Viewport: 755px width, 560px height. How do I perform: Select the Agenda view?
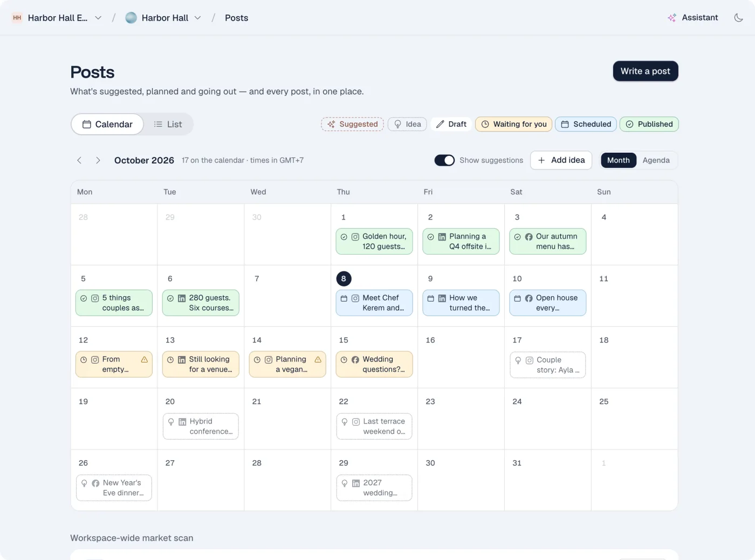click(x=656, y=160)
